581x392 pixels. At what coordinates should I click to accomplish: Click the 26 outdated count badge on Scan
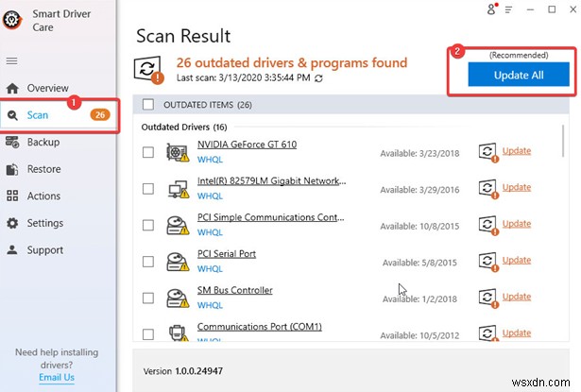click(x=100, y=115)
